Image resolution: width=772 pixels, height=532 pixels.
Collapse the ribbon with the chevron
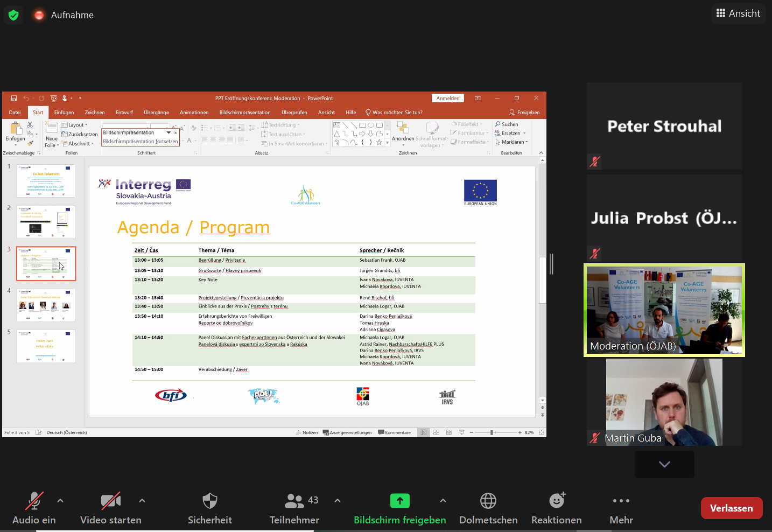coord(541,153)
